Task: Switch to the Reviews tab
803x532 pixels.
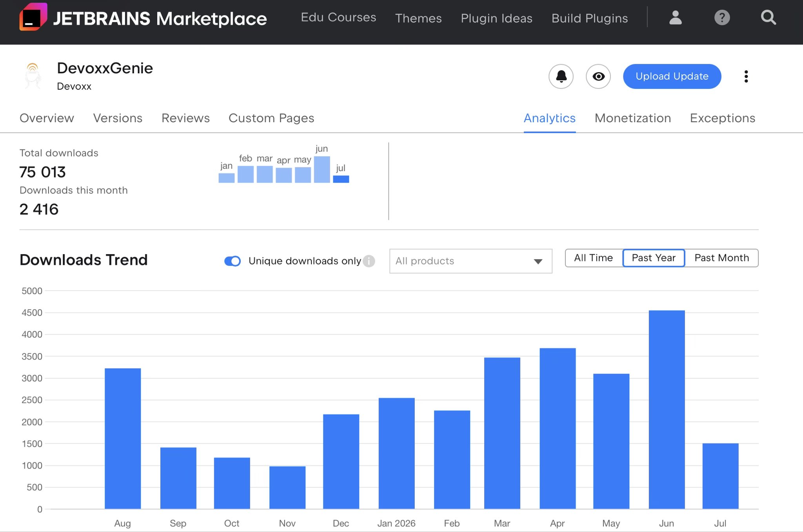Action: (x=185, y=118)
